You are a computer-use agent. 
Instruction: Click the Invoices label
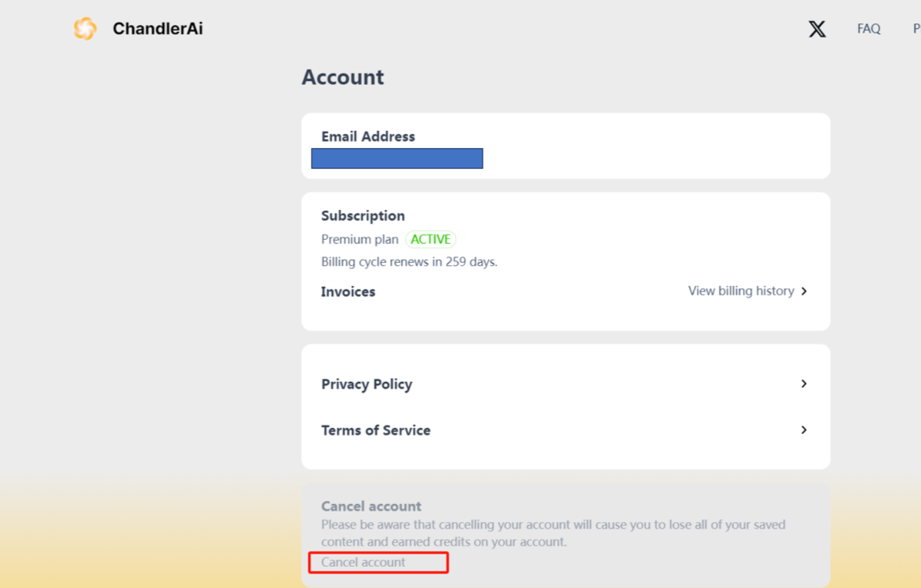coord(348,291)
